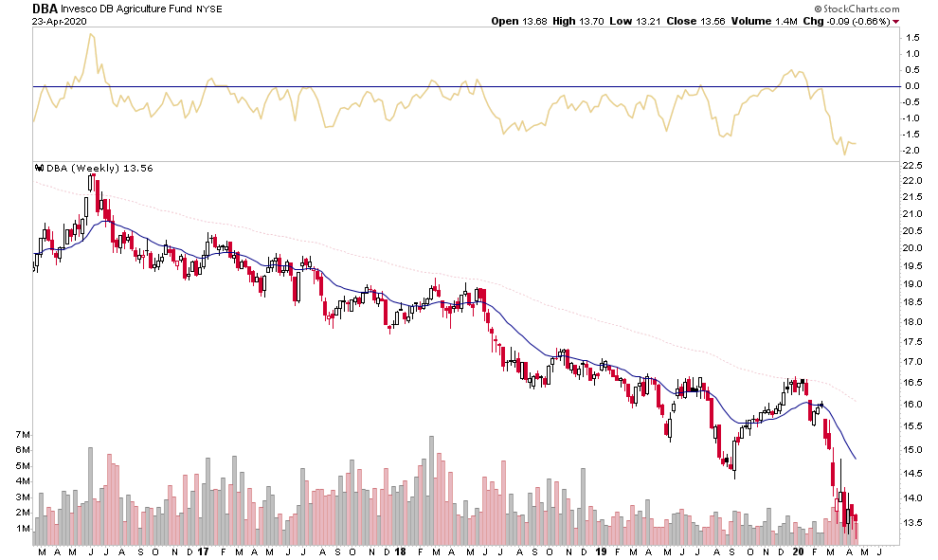Click the 15.5 price axis label
Viewport: 938px width, 560px height.
pyautogui.click(x=912, y=426)
